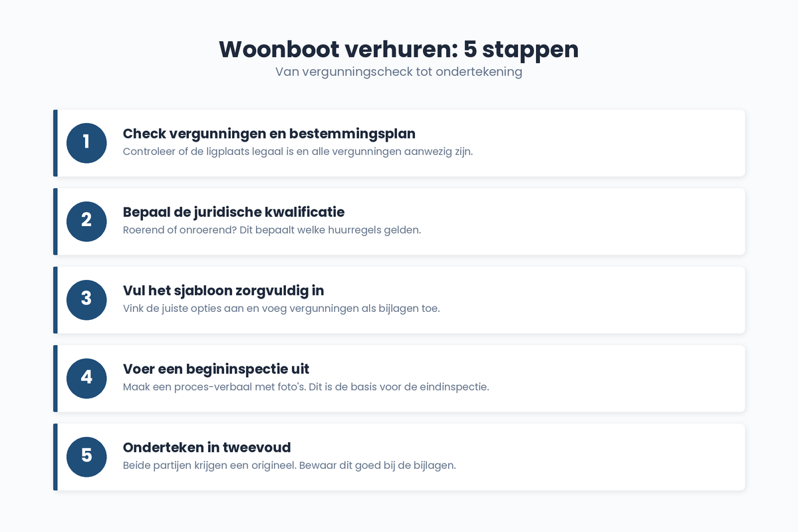Open the 'Woonboot verhuren: 5 stappen' title
Screen dimensions: 798x532
coord(399,49)
